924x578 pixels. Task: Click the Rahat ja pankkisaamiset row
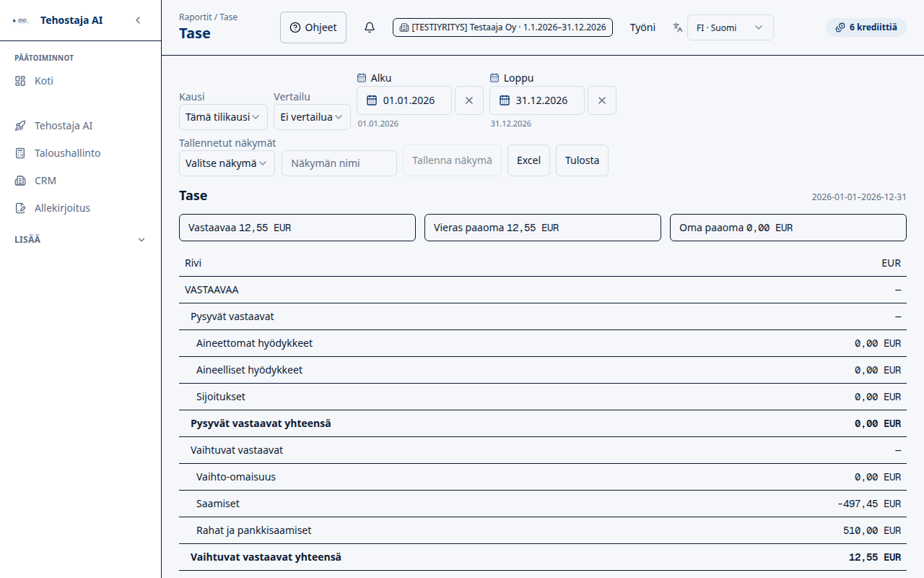[x=543, y=530]
